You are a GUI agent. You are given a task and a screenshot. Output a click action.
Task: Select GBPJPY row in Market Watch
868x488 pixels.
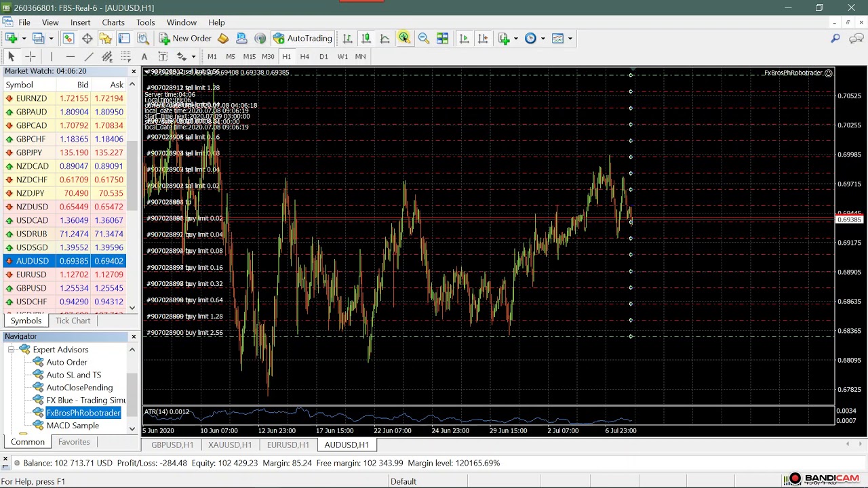click(x=64, y=152)
